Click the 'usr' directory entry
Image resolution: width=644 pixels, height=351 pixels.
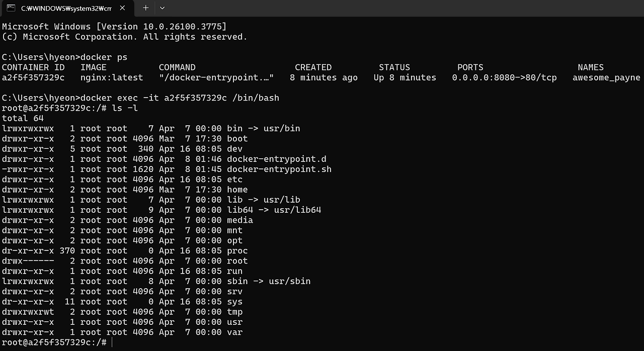click(x=235, y=322)
